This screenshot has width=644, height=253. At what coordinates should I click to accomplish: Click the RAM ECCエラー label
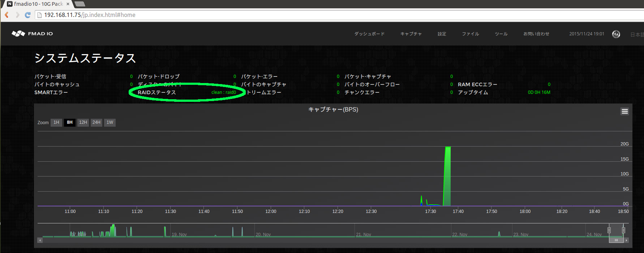[477, 84]
